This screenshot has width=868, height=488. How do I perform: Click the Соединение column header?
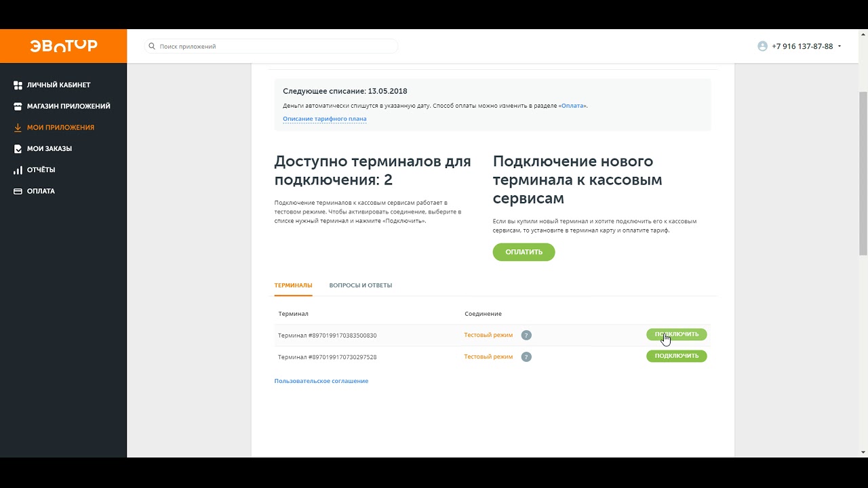(483, 314)
